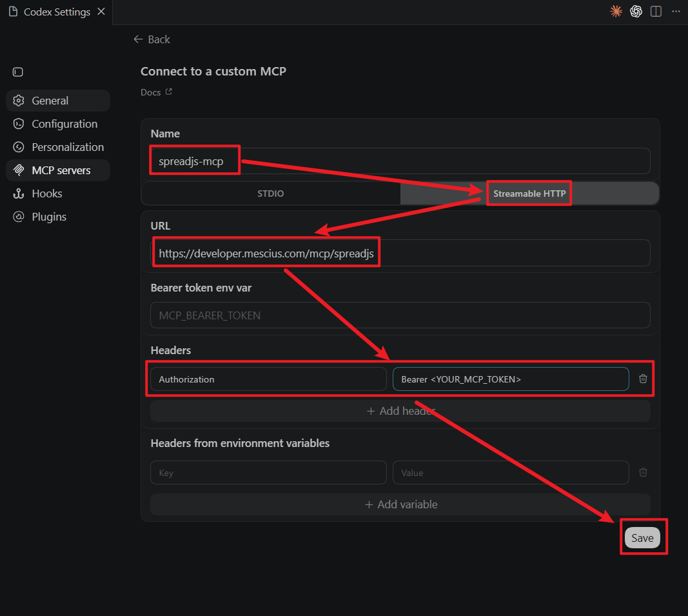Delete the environment variable row trash icon
This screenshot has height=616, width=688.
643,472
